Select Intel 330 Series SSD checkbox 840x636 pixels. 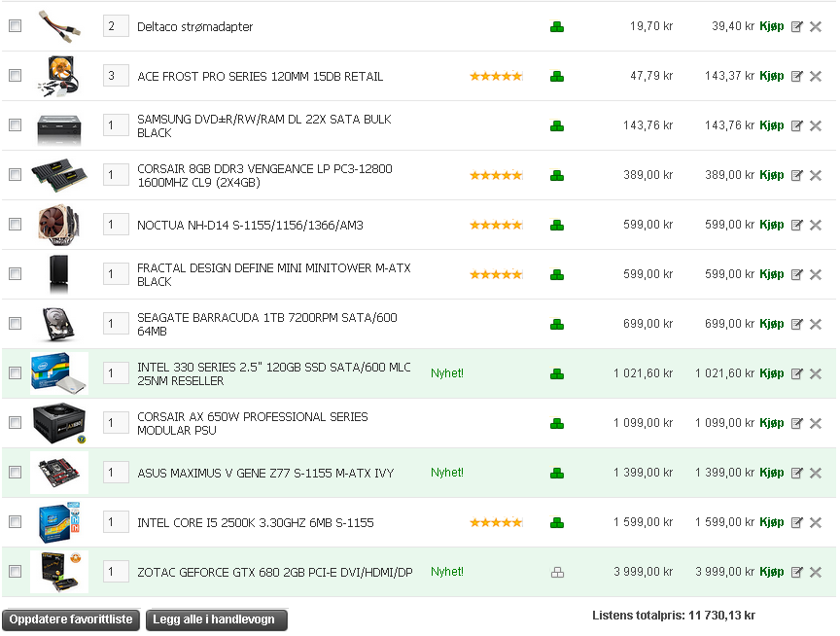click(15, 372)
